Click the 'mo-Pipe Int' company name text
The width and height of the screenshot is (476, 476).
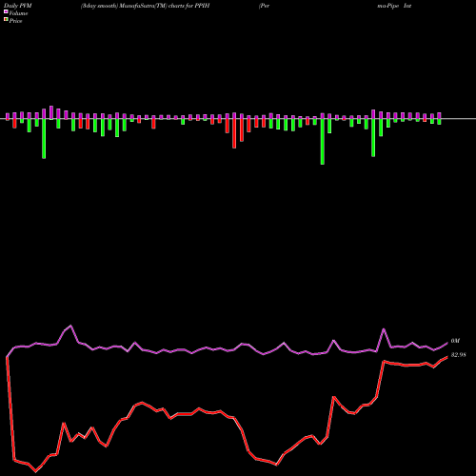pyautogui.click(x=394, y=6)
